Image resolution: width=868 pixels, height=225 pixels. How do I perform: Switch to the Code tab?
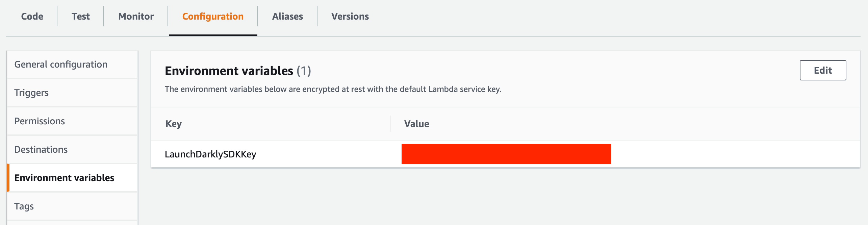tap(31, 16)
